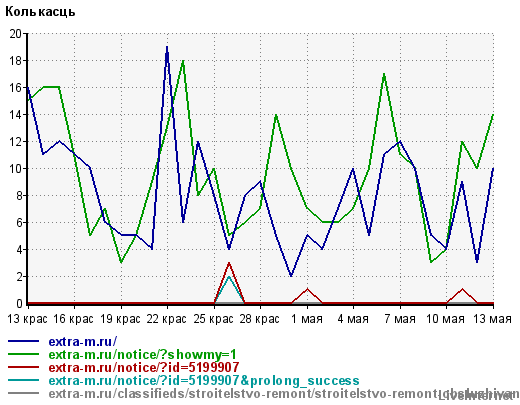
Task: Click the 25 крас x-axis label
Action: click(x=213, y=319)
